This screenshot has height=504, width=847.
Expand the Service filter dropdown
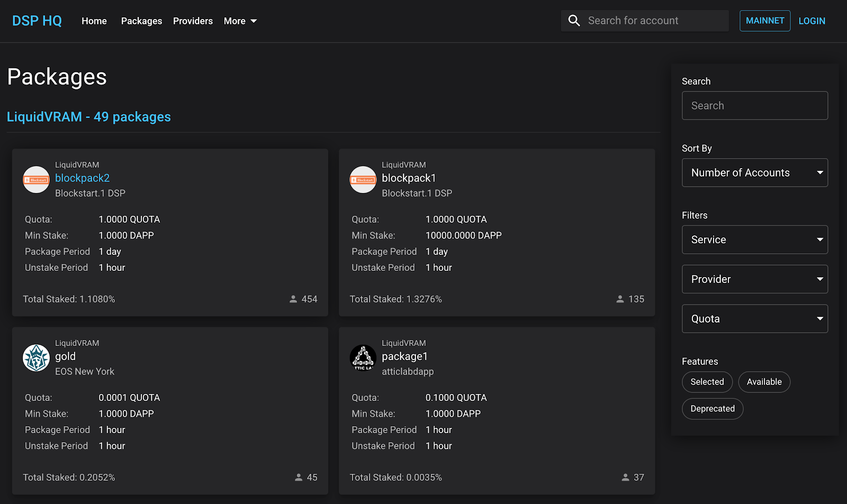tap(754, 240)
